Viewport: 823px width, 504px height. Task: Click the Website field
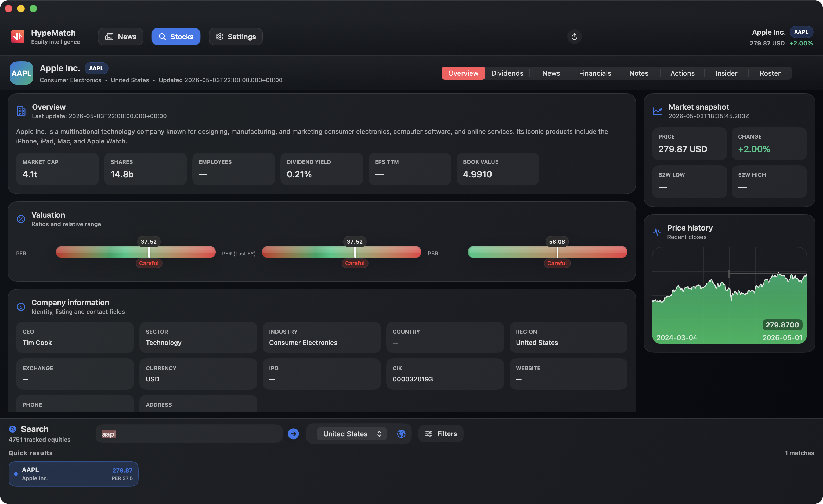pos(568,374)
